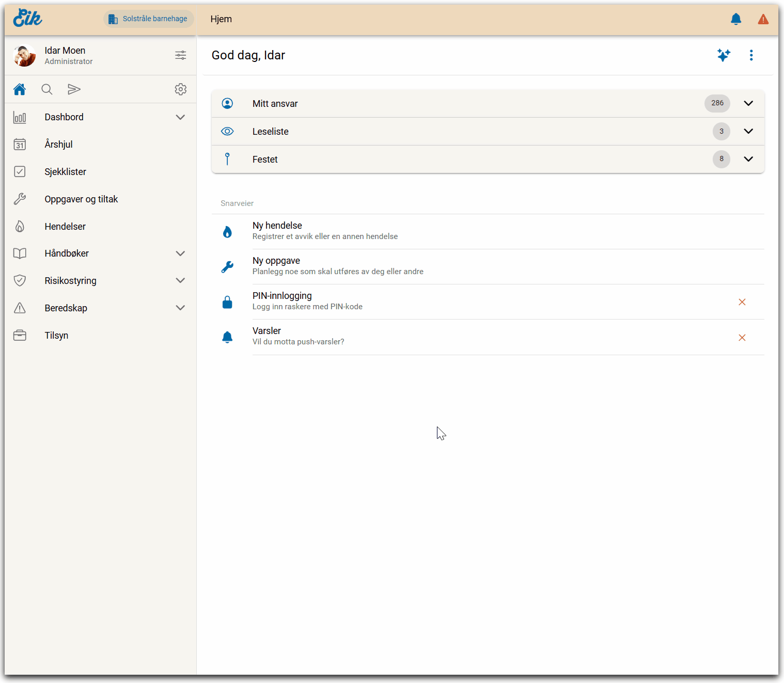
Task: Click the notification bell in header
Action: point(736,20)
